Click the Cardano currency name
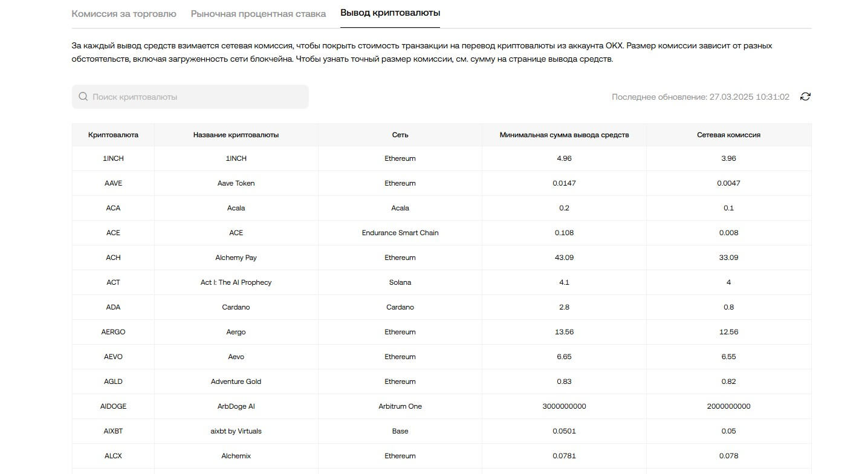868x474 pixels. pos(236,307)
